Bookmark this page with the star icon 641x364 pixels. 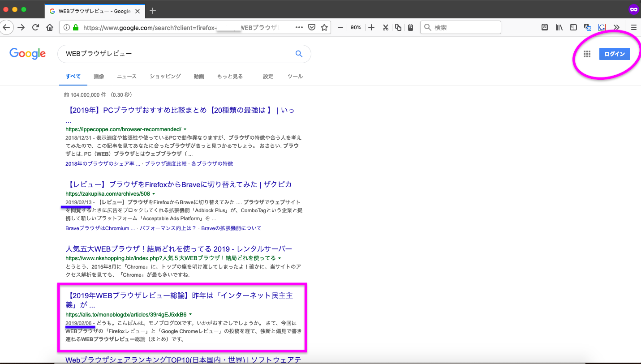(324, 27)
